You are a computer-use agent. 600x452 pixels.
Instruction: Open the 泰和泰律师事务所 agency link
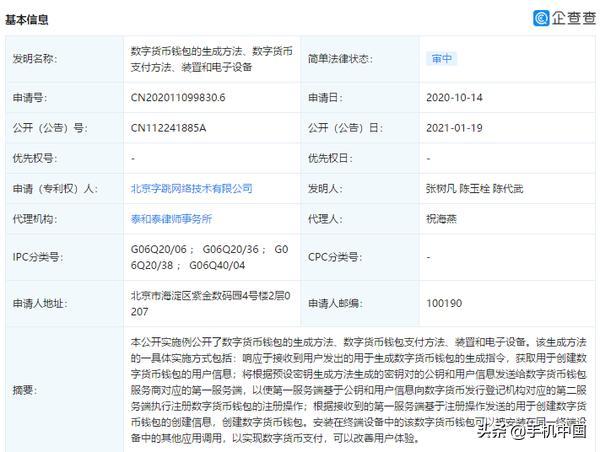[171, 219]
